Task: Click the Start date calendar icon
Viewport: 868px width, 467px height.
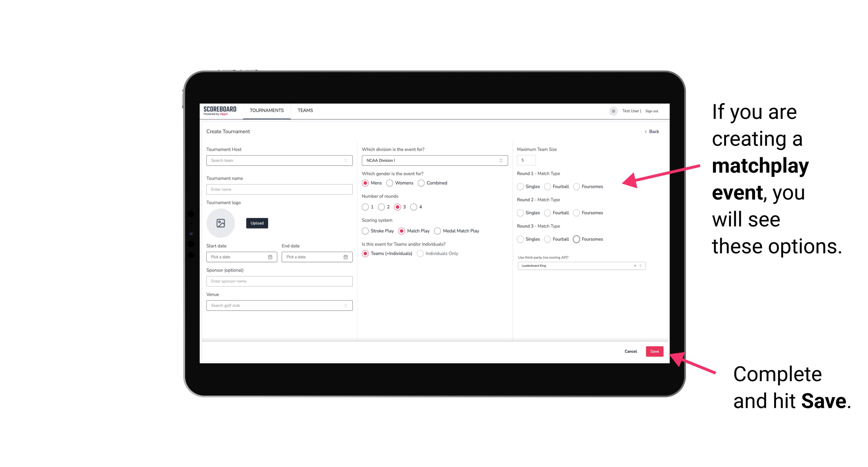Action: [271, 257]
